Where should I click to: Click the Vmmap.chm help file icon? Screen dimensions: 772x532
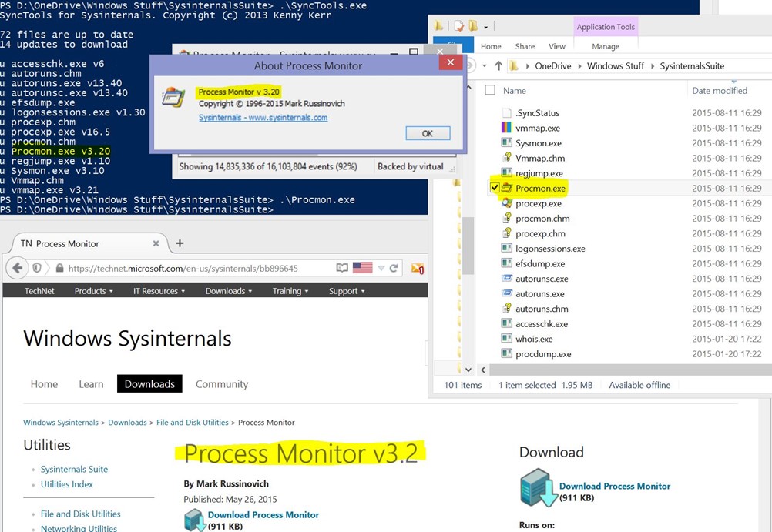507,158
